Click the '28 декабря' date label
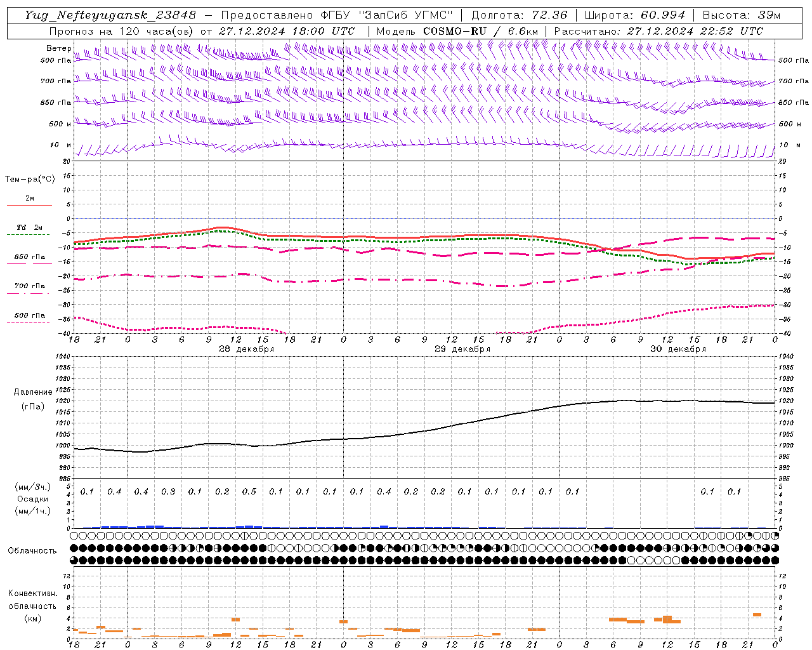The image size is (812, 650). pos(247,349)
